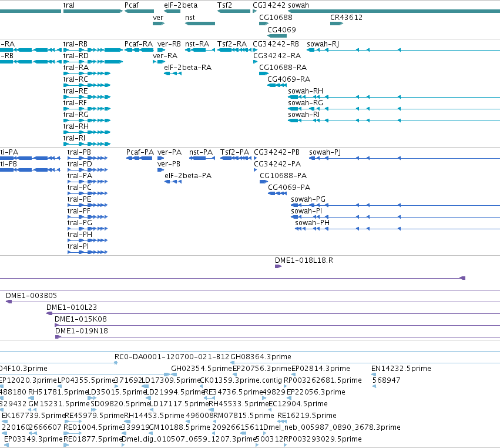500x448 pixels.
Task: Click the ver gene label
Action: (158, 18)
